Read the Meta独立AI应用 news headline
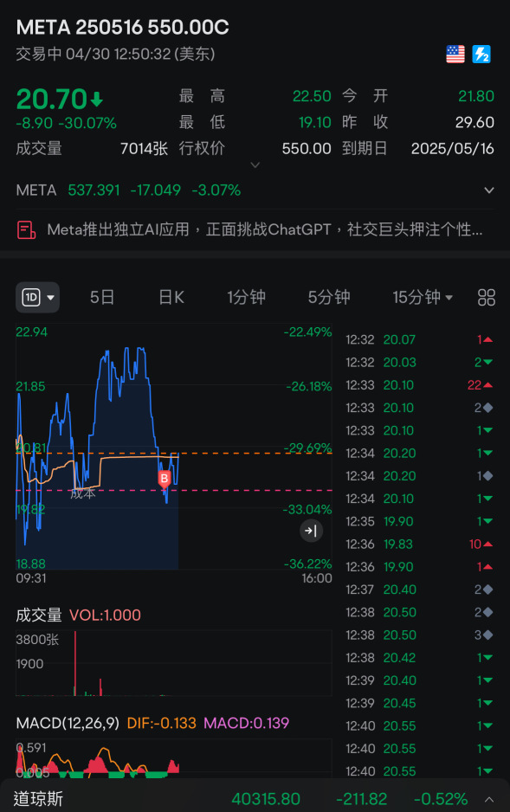Image resolution: width=510 pixels, height=812 pixels. pos(265,229)
